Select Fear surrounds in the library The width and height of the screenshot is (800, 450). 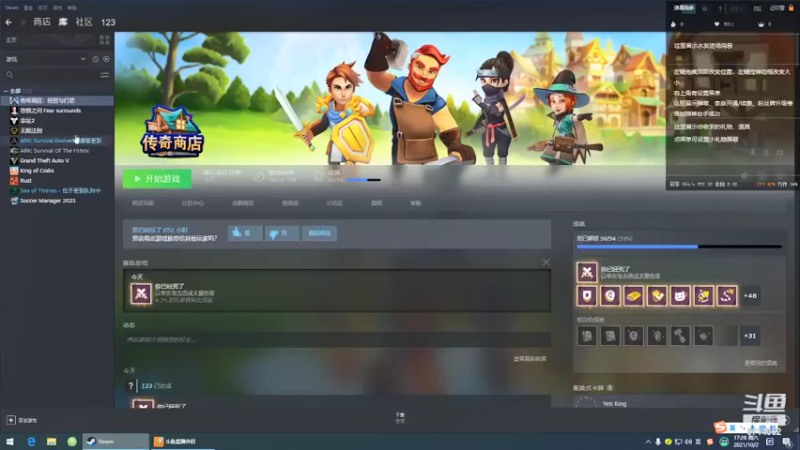pyautogui.click(x=57, y=111)
